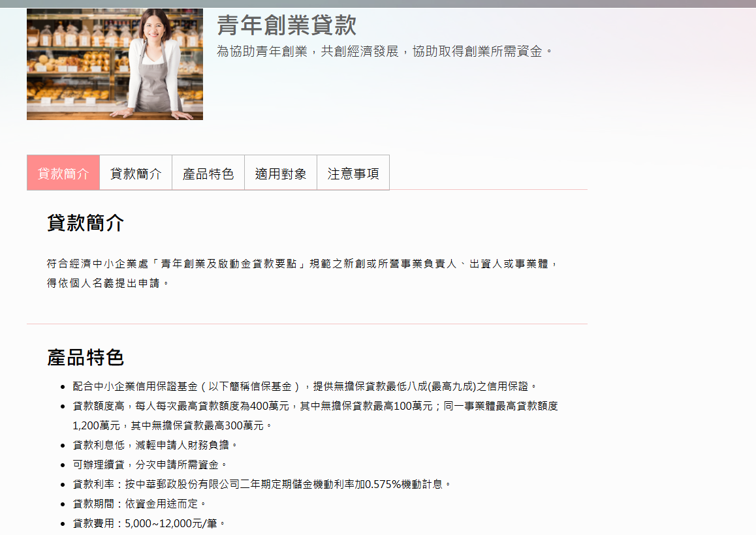
Task: Click the 貸款簡介 section heading
Action: point(86,222)
